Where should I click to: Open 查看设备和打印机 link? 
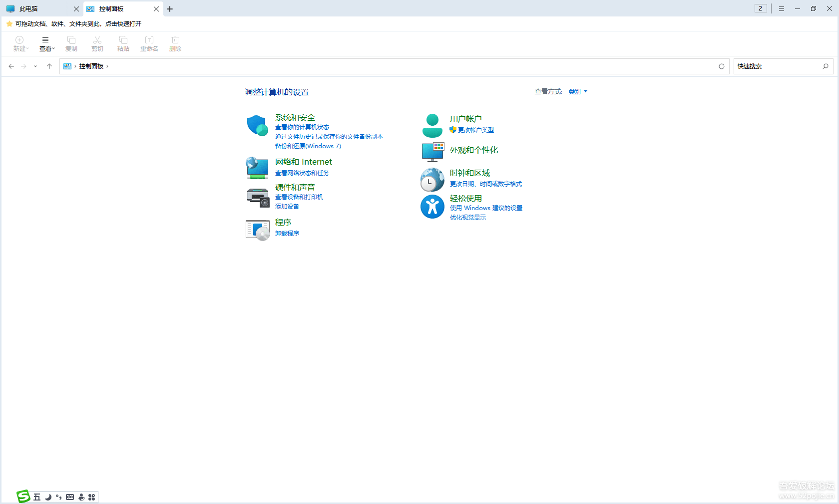click(299, 197)
